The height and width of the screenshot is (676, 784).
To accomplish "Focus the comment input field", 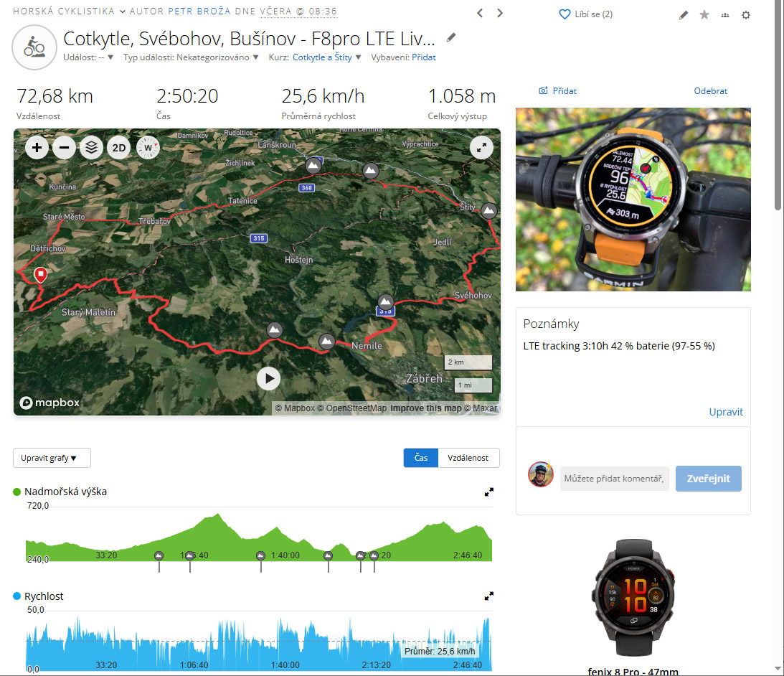I will pos(614,479).
